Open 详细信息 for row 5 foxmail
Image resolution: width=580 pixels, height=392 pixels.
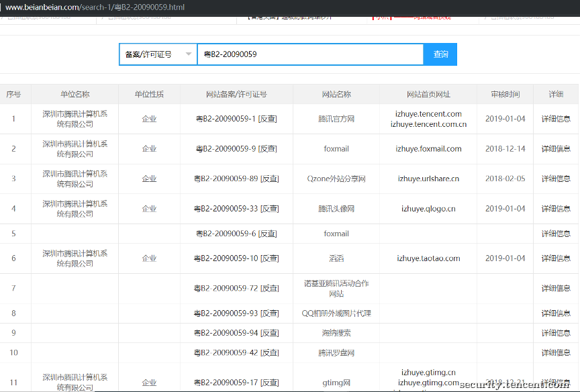pyautogui.click(x=556, y=234)
